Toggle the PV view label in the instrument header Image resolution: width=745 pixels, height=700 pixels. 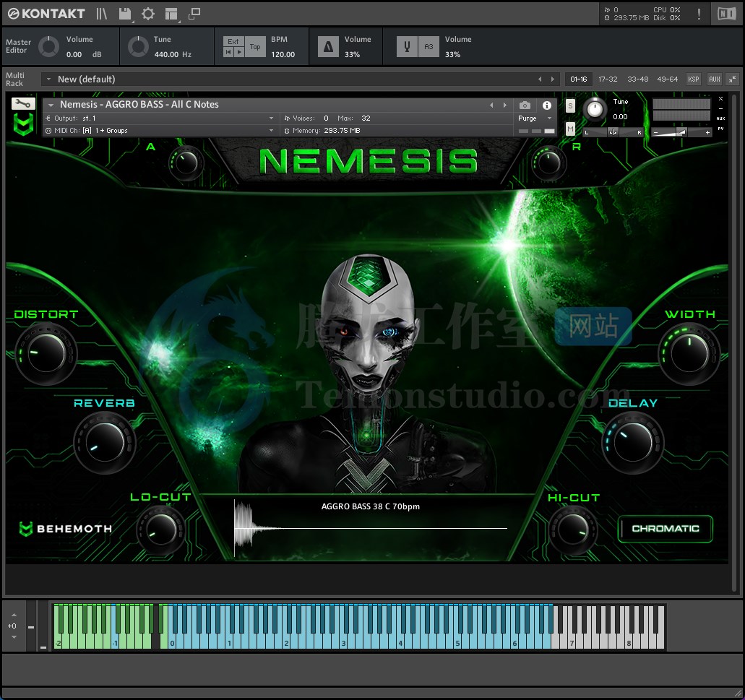pos(720,129)
